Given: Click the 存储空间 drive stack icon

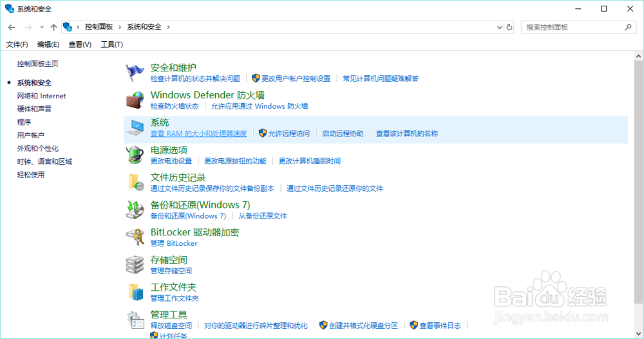Looking at the screenshot, I should point(135,265).
